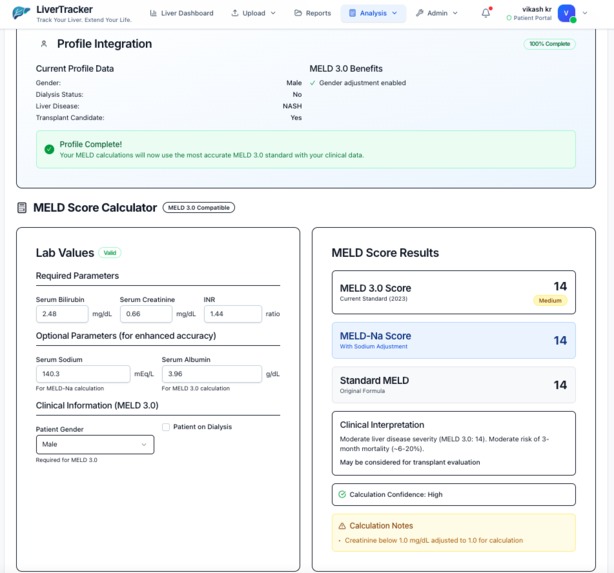
Task: Open the notification bell
Action: point(486,13)
